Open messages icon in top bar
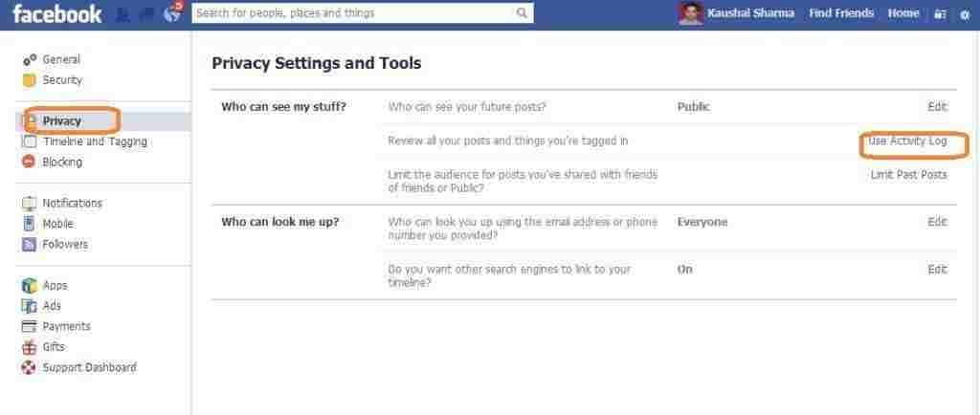Viewport: 980px width, 415px height. tap(146, 15)
